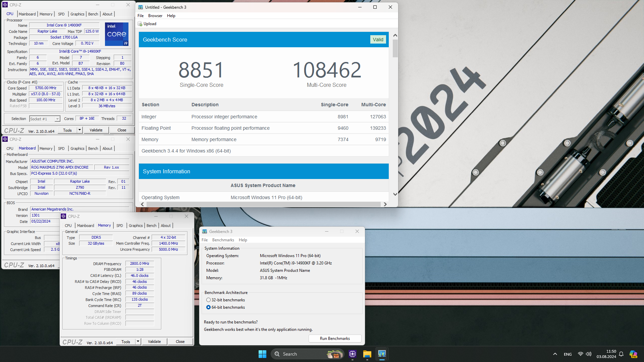Open File menu in Geekbench results window

tap(141, 16)
